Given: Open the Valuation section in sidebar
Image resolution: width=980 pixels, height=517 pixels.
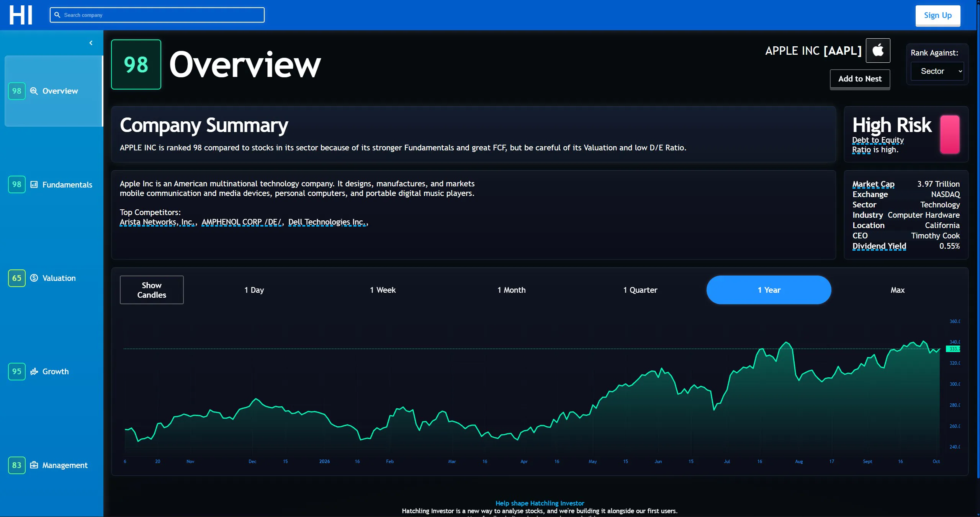Looking at the screenshot, I should (54, 278).
